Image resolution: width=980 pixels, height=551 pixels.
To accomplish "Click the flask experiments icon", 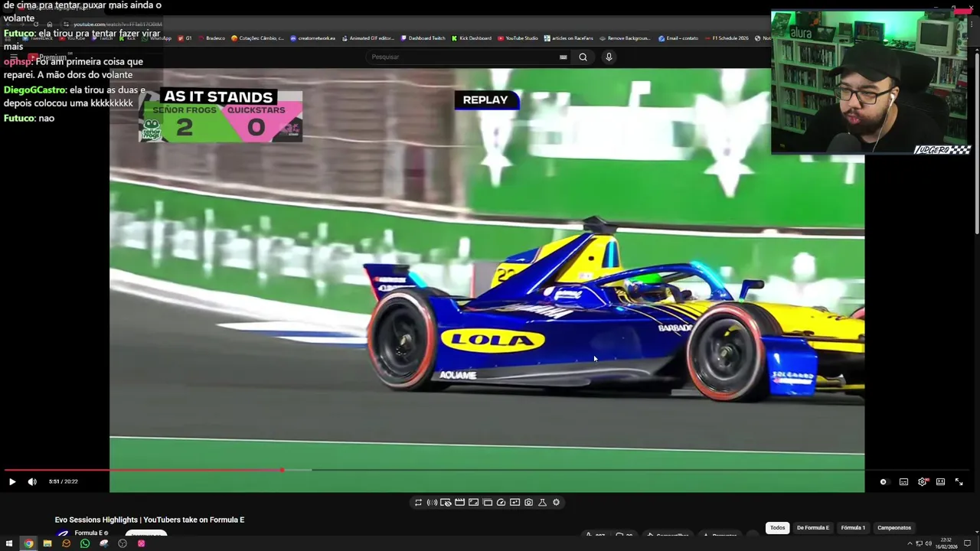I will tap(542, 502).
